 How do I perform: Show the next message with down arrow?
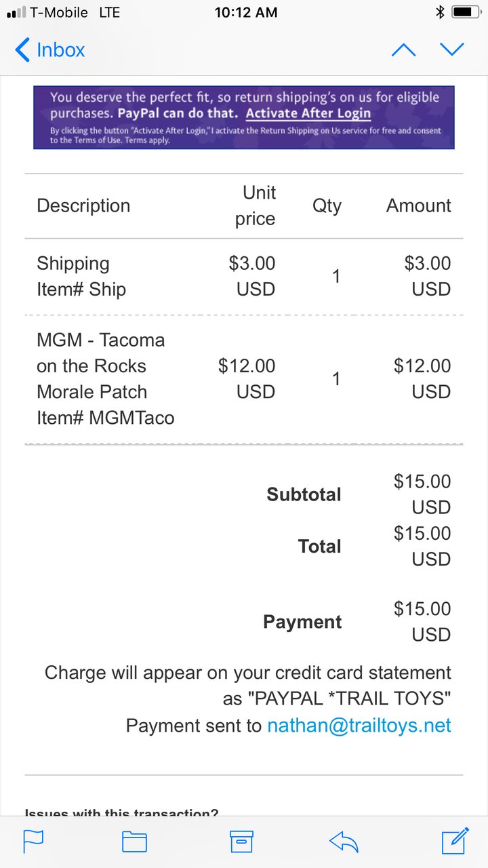click(x=452, y=50)
